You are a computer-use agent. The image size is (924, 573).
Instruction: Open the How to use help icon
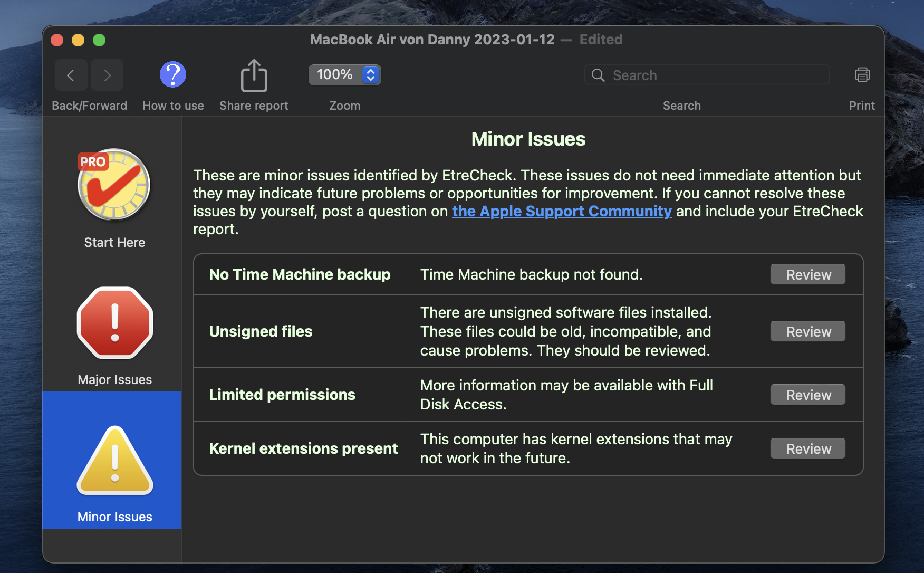pos(173,75)
